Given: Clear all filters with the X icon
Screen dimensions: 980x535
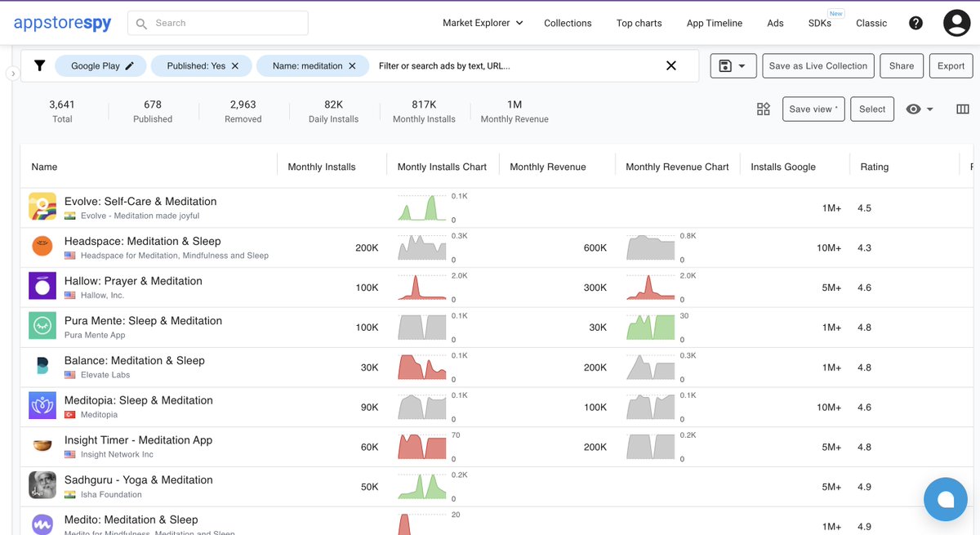Looking at the screenshot, I should click(671, 66).
